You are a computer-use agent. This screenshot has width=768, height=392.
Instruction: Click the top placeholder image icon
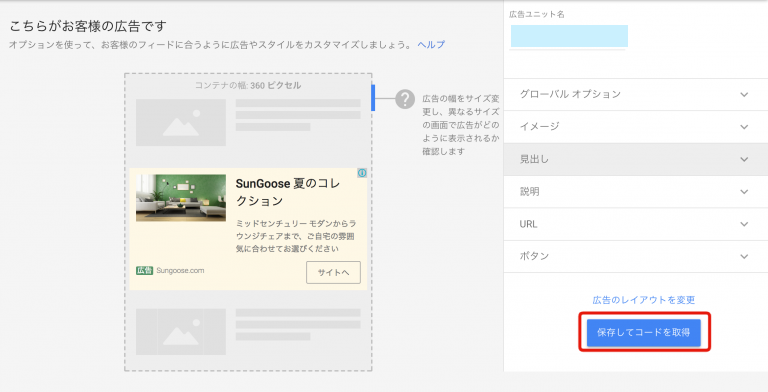181,122
